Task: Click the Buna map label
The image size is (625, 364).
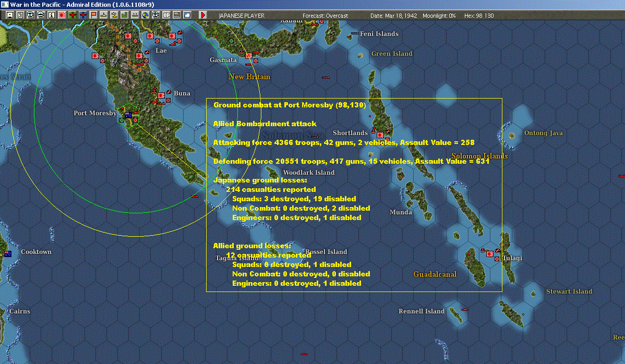Action: point(182,93)
